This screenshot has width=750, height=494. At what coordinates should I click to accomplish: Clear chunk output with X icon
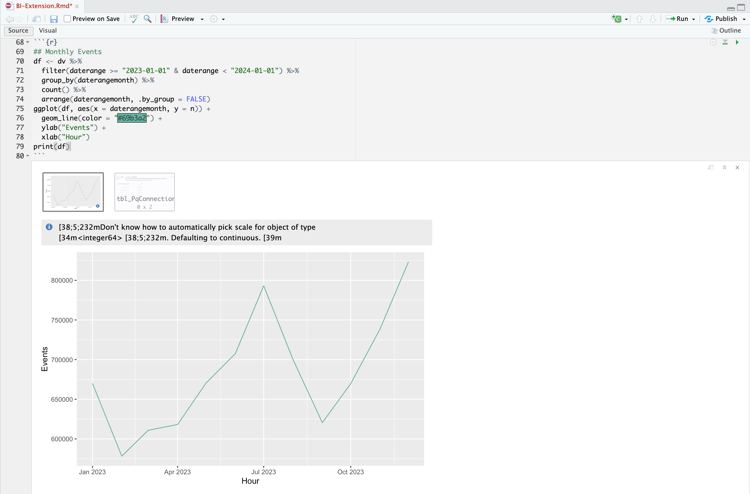[x=738, y=167]
